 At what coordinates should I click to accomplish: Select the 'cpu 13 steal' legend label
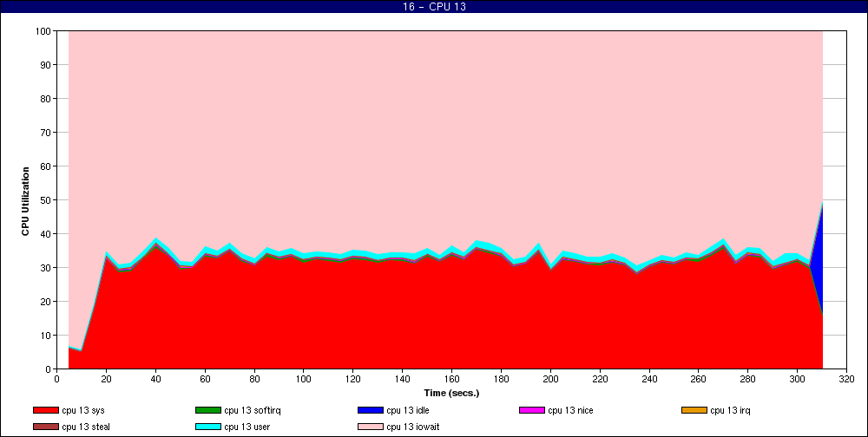(86, 427)
